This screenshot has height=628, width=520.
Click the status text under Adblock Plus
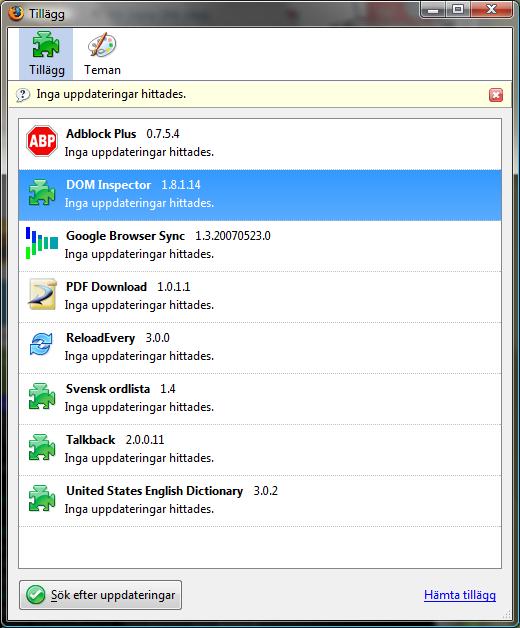click(x=139, y=152)
